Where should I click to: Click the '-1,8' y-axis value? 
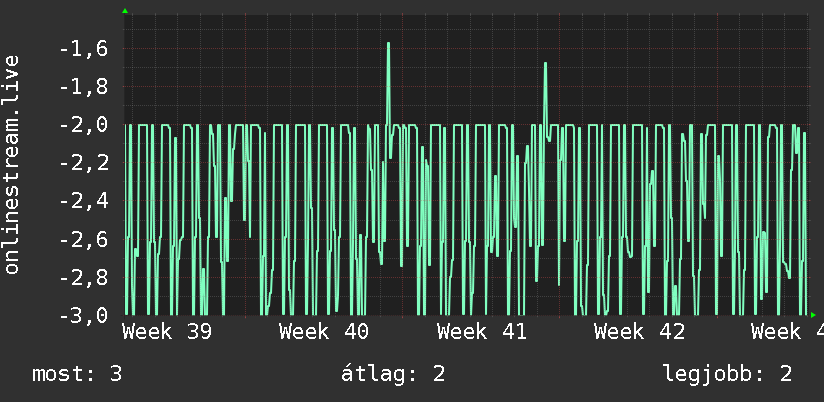point(84,87)
